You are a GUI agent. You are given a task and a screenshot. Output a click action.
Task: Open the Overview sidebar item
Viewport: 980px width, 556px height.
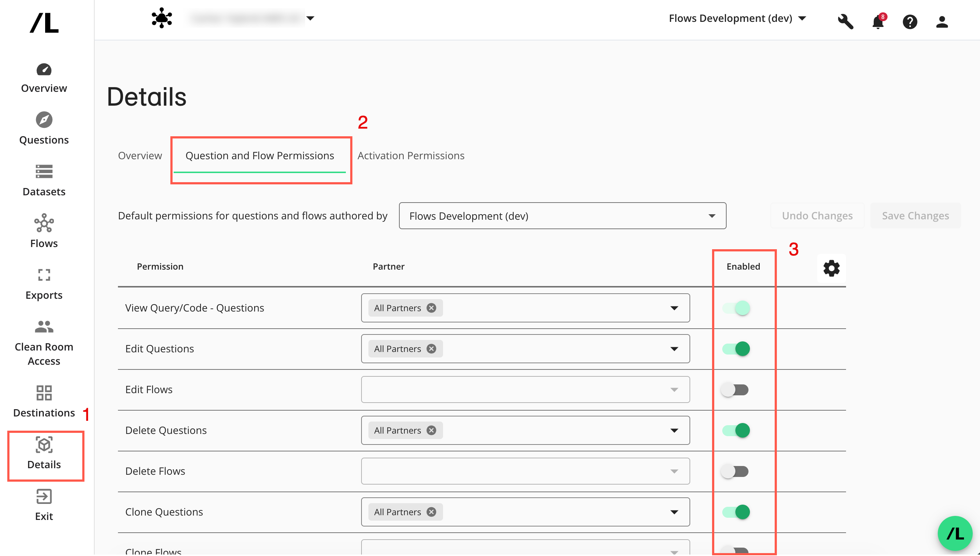(44, 78)
